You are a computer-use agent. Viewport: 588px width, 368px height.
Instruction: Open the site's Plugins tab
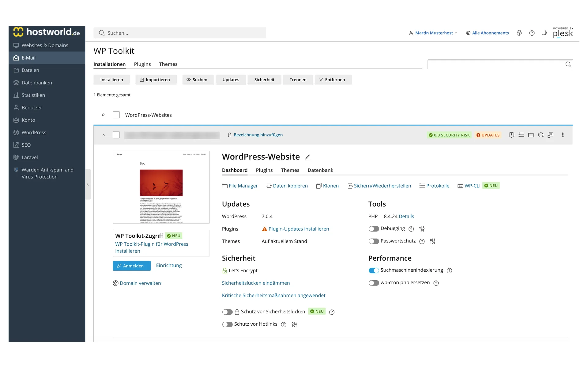click(x=264, y=170)
